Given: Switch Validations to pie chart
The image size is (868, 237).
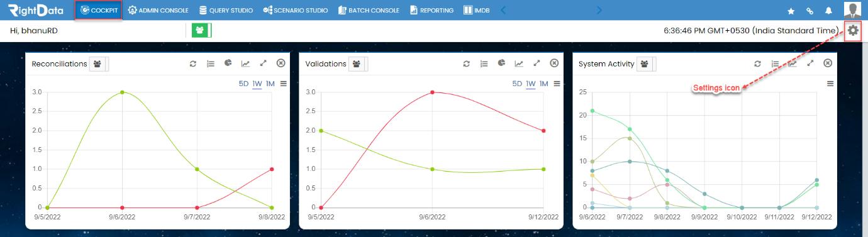Looking at the screenshot, I should tap(501, 63).
